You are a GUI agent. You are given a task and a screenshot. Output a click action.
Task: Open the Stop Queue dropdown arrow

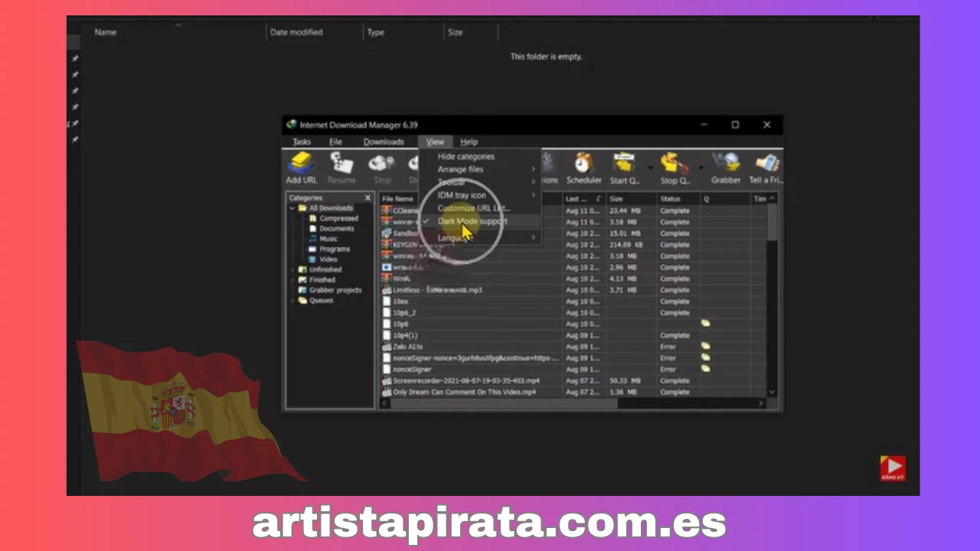701,168
